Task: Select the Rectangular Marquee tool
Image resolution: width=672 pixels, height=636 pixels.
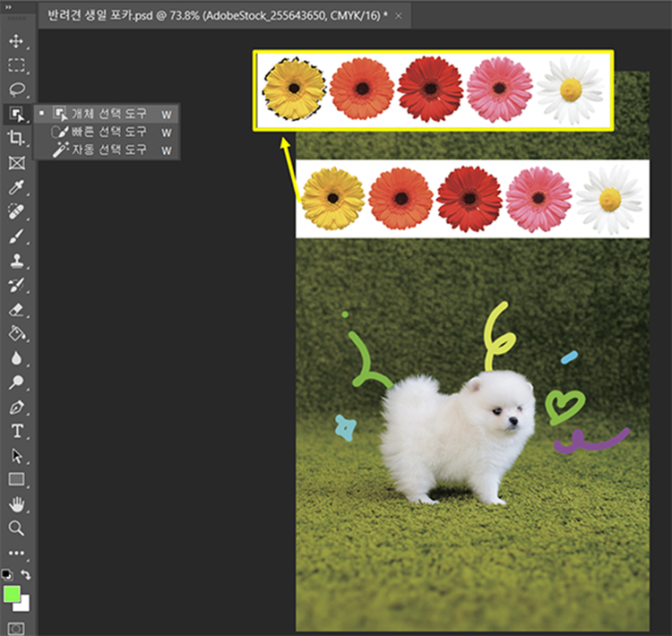Action: click(16, 65)
